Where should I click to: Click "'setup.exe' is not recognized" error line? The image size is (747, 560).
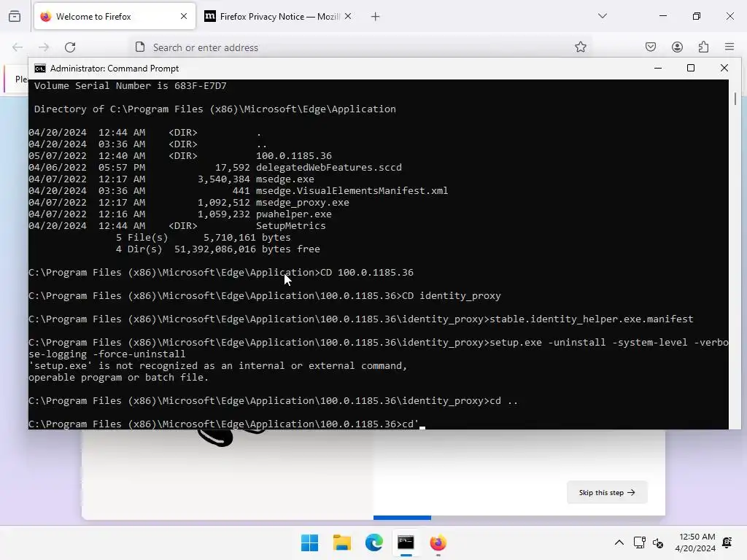(217, 366)
